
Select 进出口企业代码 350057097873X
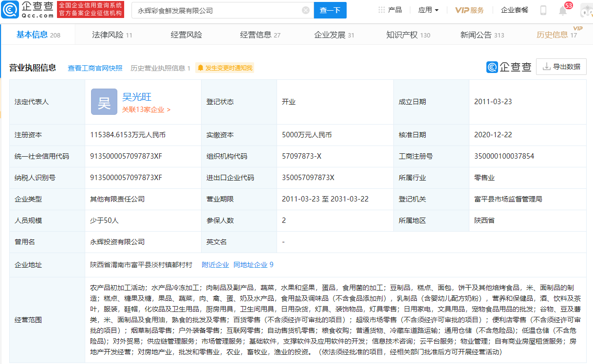(308, 178)
